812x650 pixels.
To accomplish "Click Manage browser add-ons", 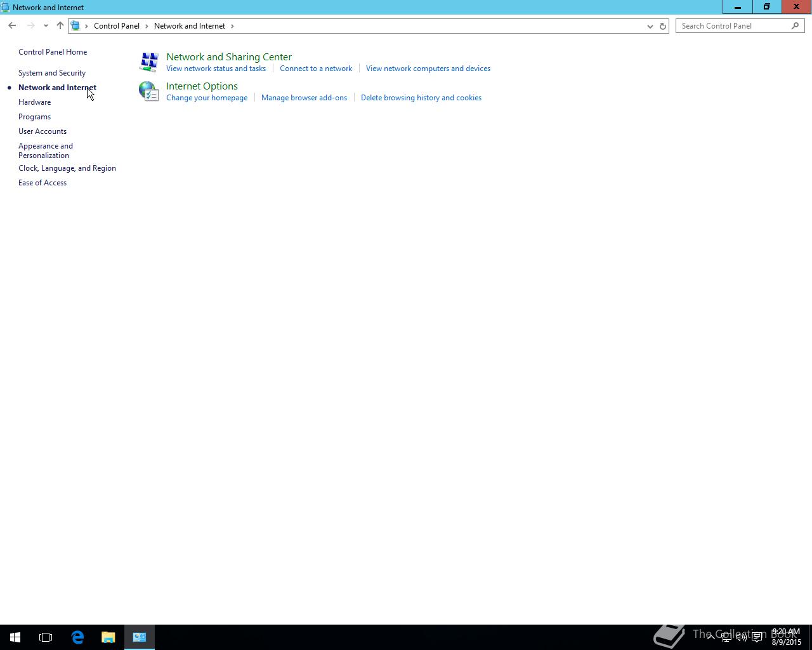I will 304,98.
